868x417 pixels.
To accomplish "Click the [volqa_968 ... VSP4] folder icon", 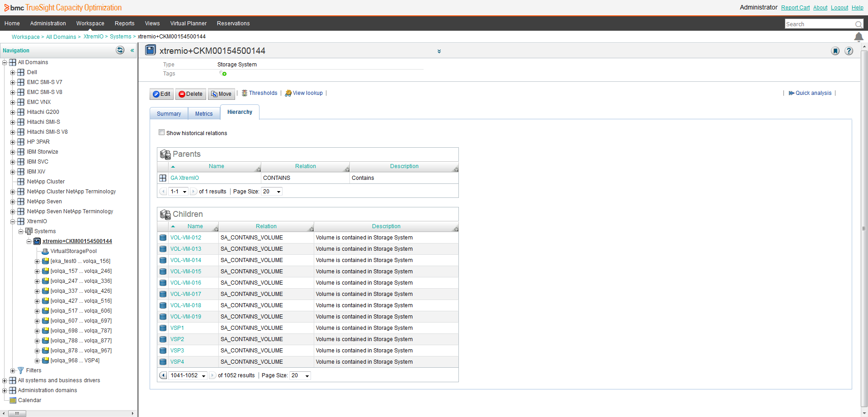I will click(x=45, y=361).
